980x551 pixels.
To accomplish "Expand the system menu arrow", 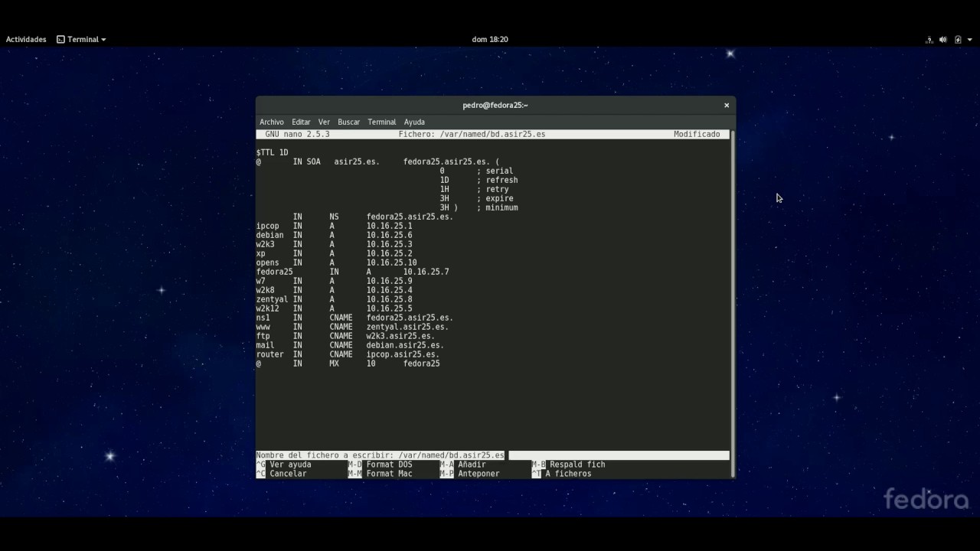I will (x=969, y=40).
